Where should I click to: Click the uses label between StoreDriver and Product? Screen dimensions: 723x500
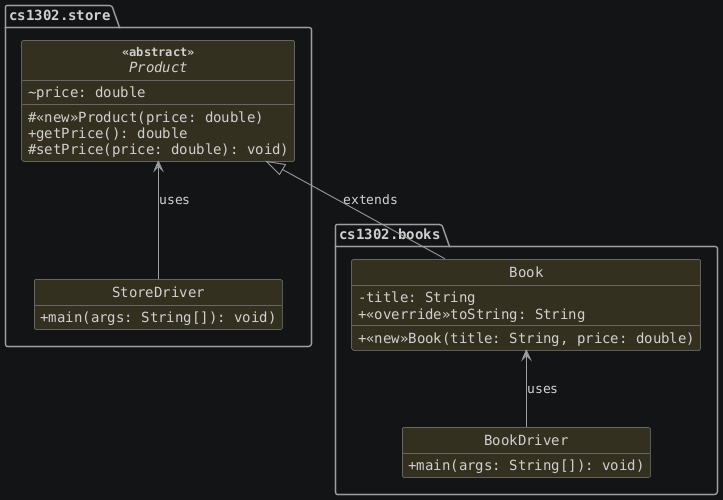174,200
